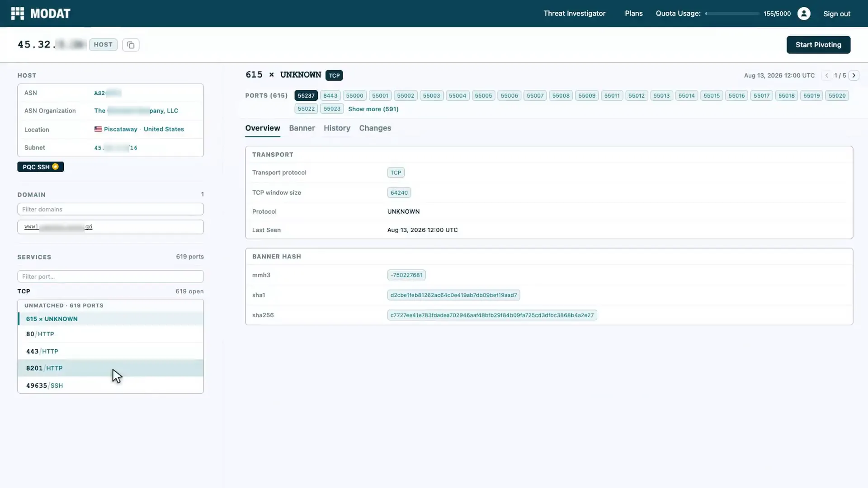This screenshot has width=868, height=488.
Task: Expand ports with Show more (591)
Action: [373, 109]
